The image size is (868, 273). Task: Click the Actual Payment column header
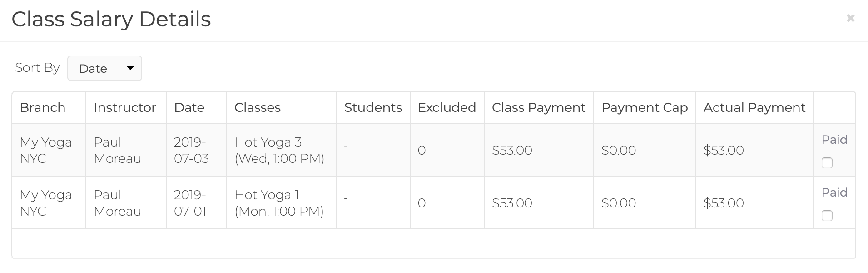pyautogui.click(x=754, y=107)
